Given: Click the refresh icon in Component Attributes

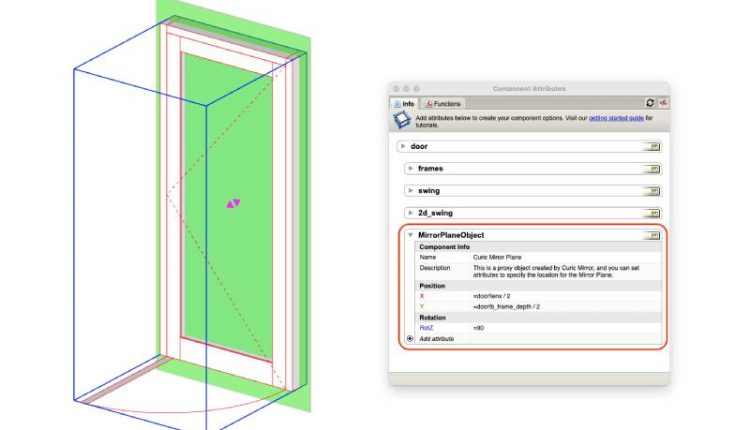Looking at the screenshot, I should 650,103.
